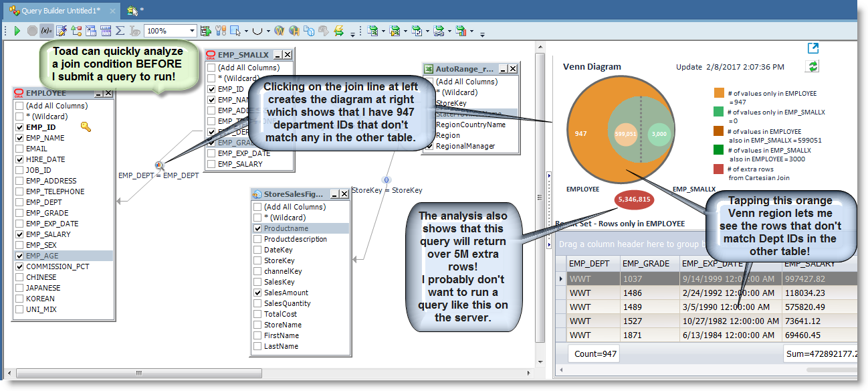Expand selection pointer tool dropdown arrow
The height and width of the screenshot is (391, 868).
click(x=246, y=31)
